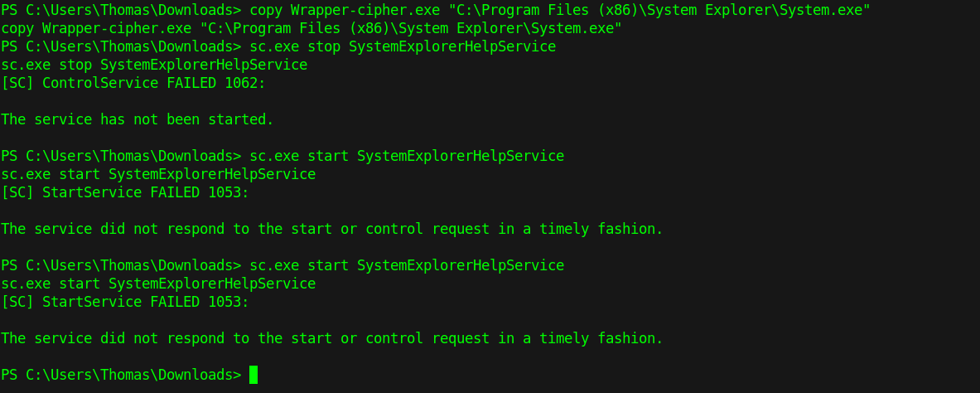The image size is (980, 393).
Task: Click the first StartService FAILED 1053 line
Action: [x=124, y=192]
